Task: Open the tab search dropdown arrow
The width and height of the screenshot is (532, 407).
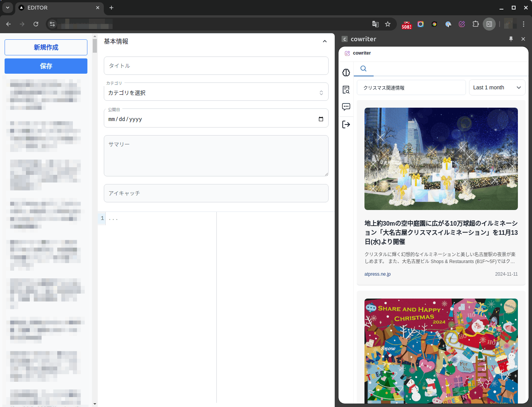Action: (8, 8)
